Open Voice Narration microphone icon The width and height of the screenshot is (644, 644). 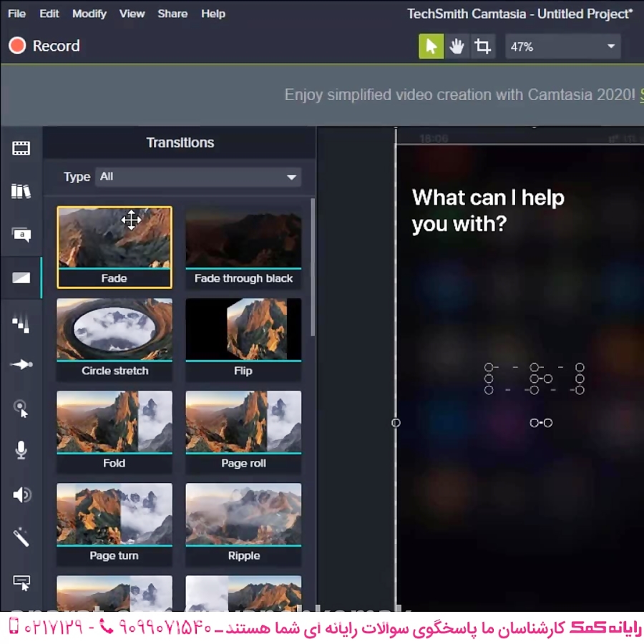coord(21,450)
